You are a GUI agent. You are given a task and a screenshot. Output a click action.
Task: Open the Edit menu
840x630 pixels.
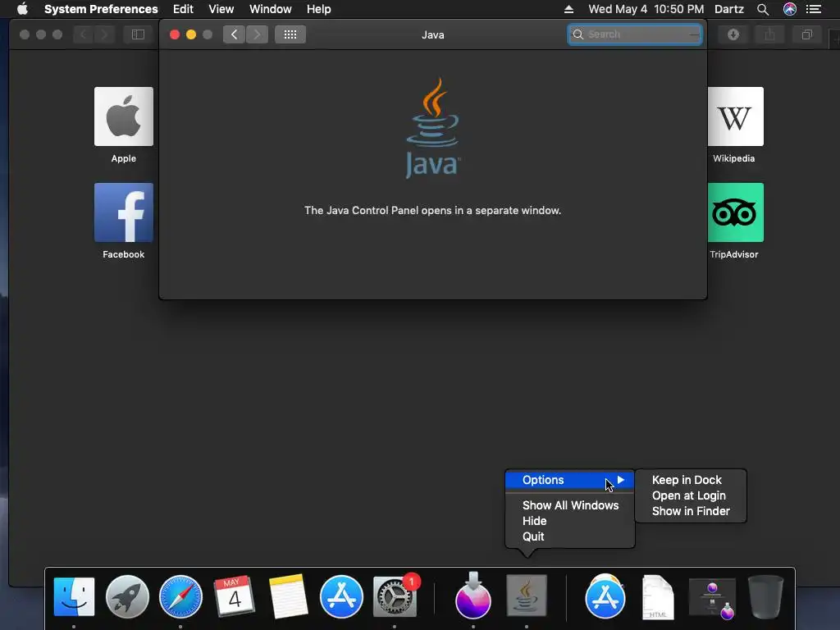tap(183, 9)
